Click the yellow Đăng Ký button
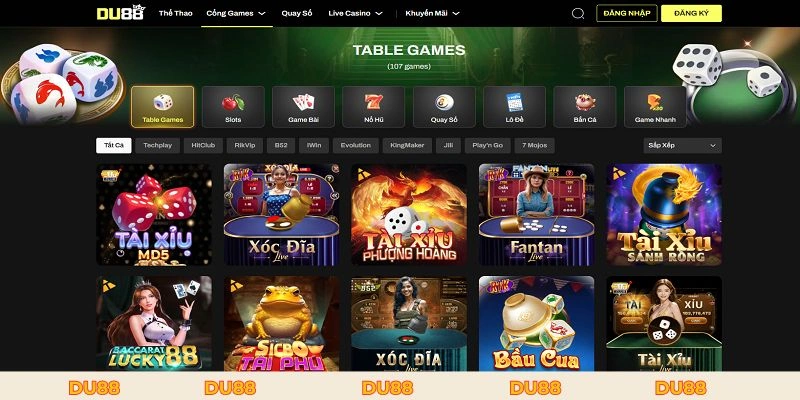800x400 pixels. (691, 13)
